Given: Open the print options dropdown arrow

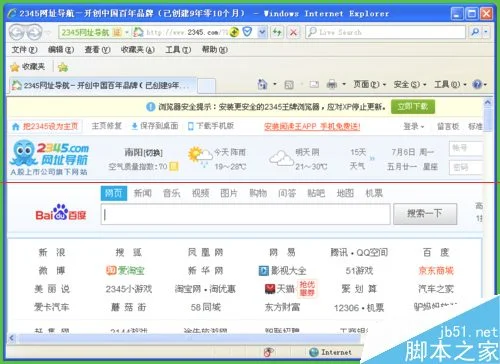Looking at the screenshot, I should [344, 84].
